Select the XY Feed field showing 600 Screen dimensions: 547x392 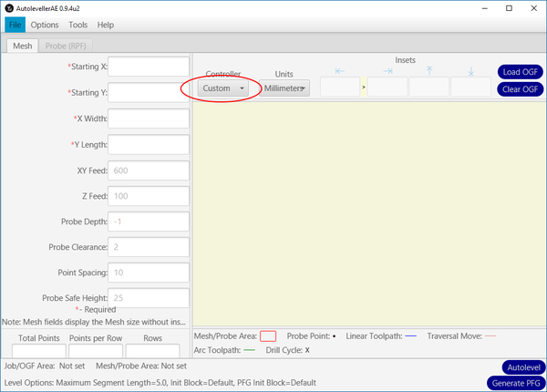click(x=150, y=170)
